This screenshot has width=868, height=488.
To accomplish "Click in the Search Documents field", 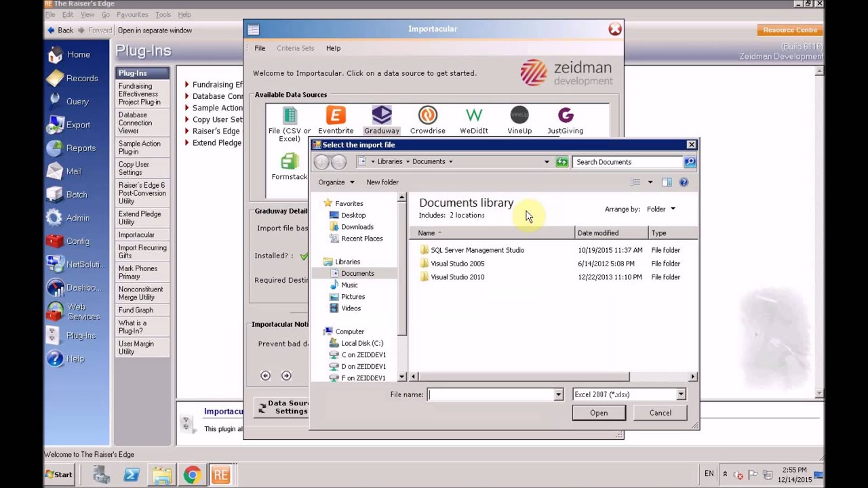I will [x=628, y=162].
